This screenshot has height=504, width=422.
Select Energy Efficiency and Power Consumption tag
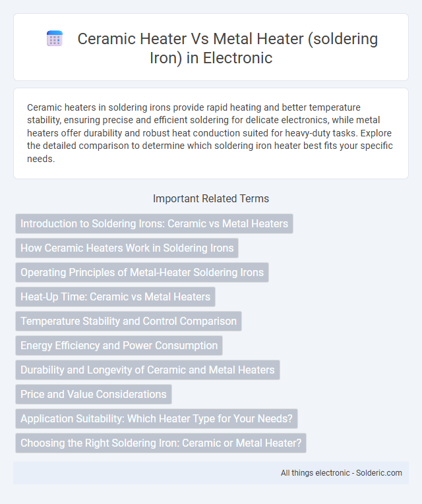(x=119, y=345)
